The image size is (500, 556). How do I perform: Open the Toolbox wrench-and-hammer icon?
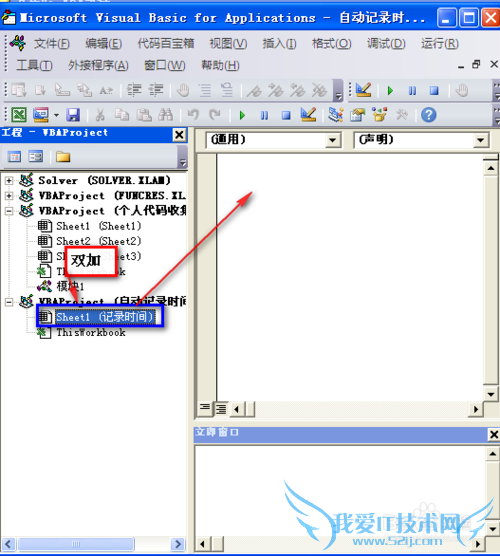pyautogui.click(x=402, y=115)
